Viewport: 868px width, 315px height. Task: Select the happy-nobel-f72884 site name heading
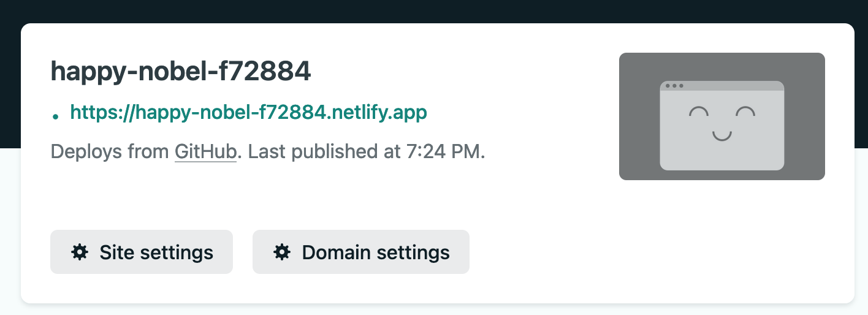[x=181, y=72]
